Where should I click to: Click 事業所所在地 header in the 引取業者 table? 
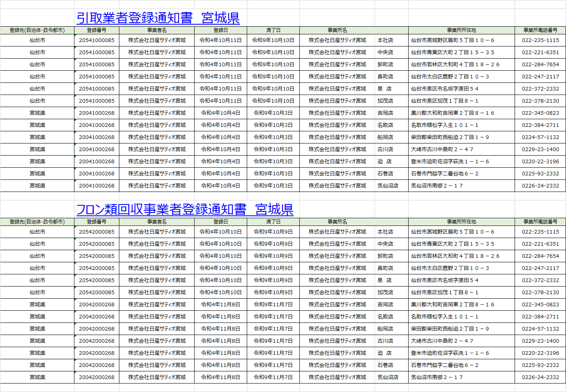(x=461, y=30)
